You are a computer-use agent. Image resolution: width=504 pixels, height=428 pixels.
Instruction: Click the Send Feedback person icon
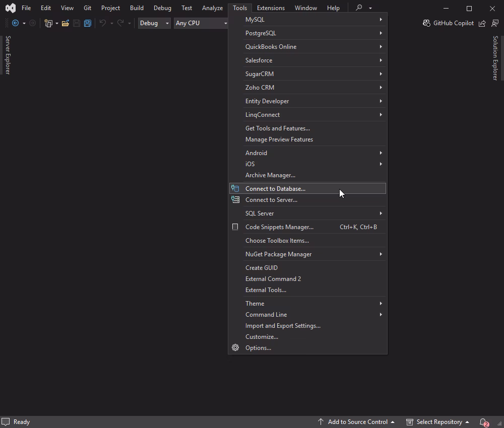tap(495, 23)
